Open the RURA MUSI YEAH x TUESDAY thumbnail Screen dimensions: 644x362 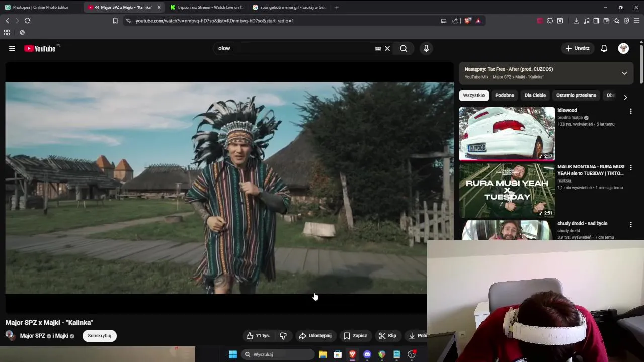(507, 191)
